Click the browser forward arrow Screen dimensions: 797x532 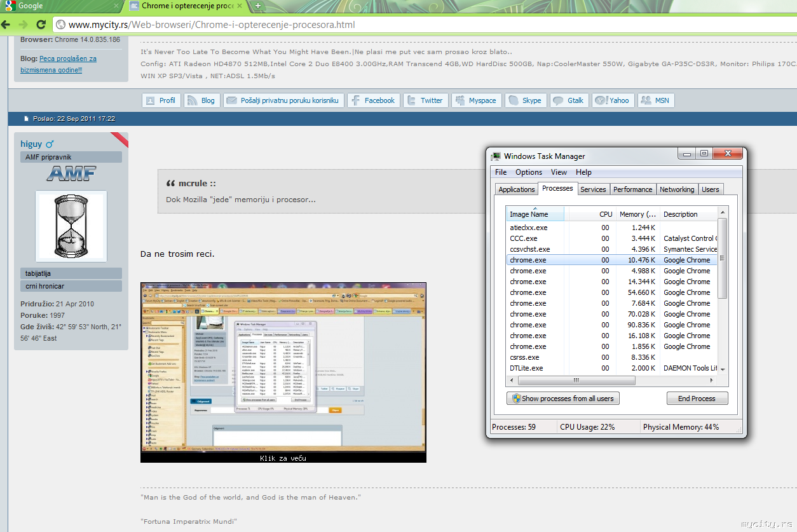click(23, 25)
